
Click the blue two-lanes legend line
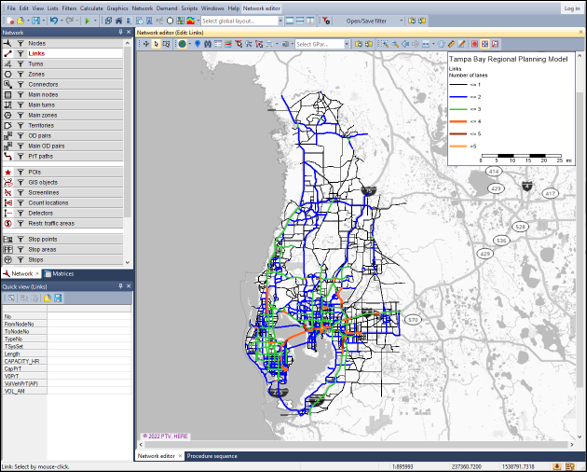click(x=458, y=97)
